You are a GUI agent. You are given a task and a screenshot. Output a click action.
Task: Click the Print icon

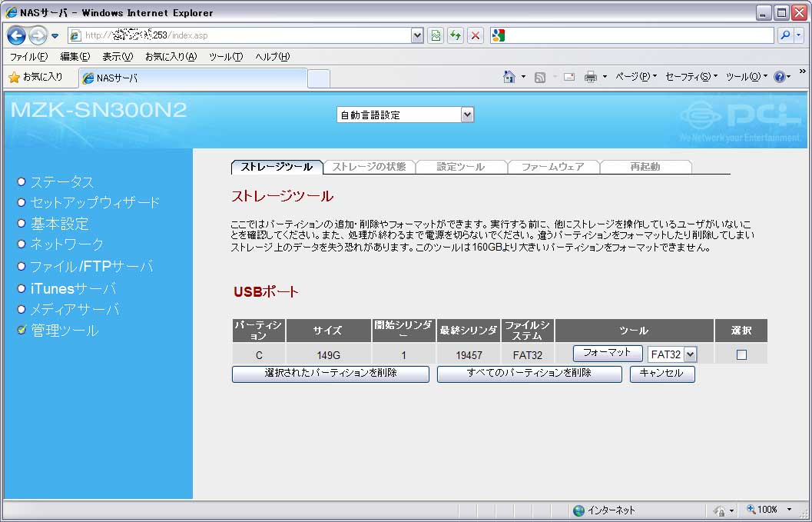[590, 77]
